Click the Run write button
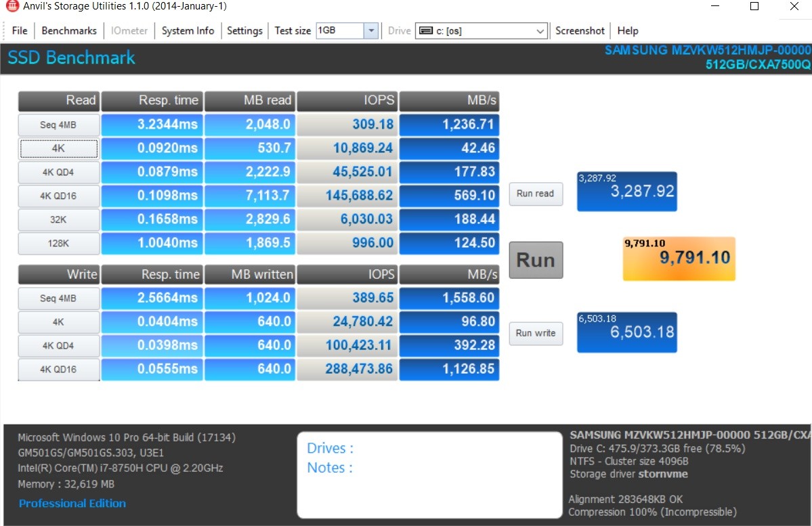The image size is (812, 526). 535,333
